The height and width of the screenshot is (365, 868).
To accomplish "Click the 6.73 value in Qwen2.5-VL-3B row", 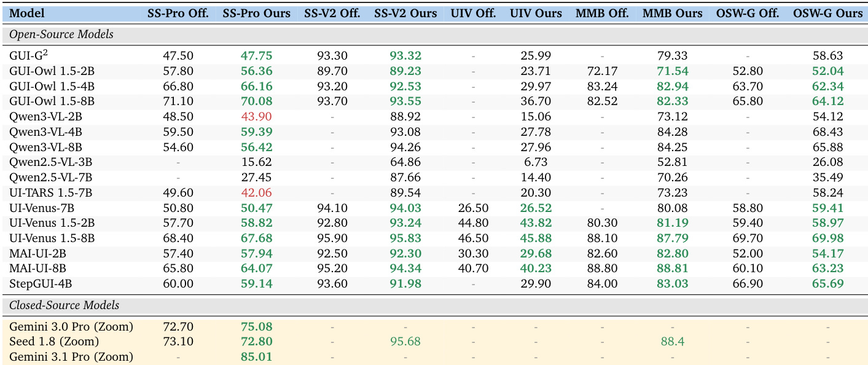I will (536, 162).
